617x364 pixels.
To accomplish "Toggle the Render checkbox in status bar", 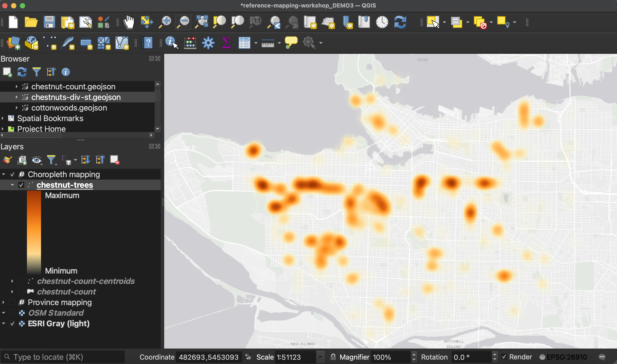I will [x=504, y=357].
